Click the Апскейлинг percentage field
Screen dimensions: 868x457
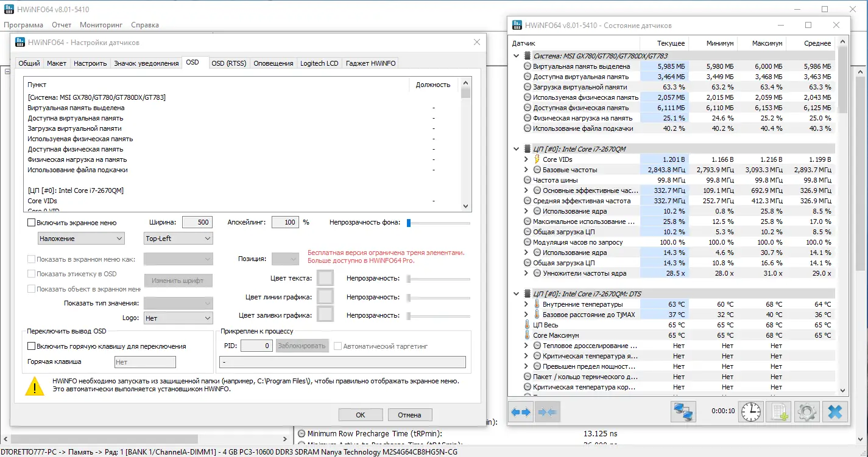(285, 223)
